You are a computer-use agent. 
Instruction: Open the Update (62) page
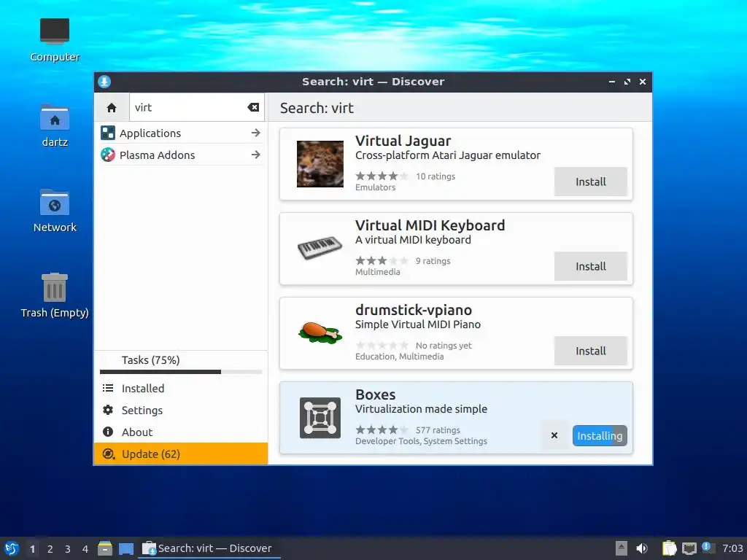[181, 454]
